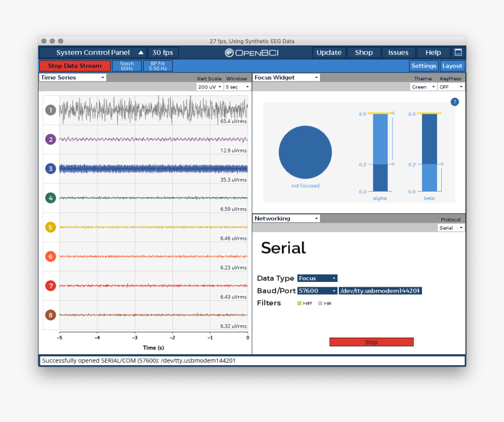Viewport: 504px width, 422px height.
Task: Click the alpha bar label
Action: 380,198
